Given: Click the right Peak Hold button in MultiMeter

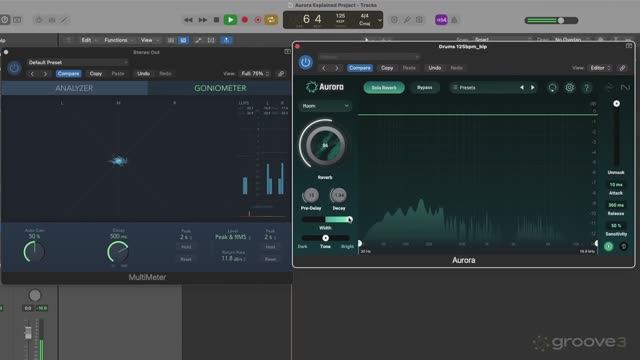Looking at the screenshot, I should point(270,247).
